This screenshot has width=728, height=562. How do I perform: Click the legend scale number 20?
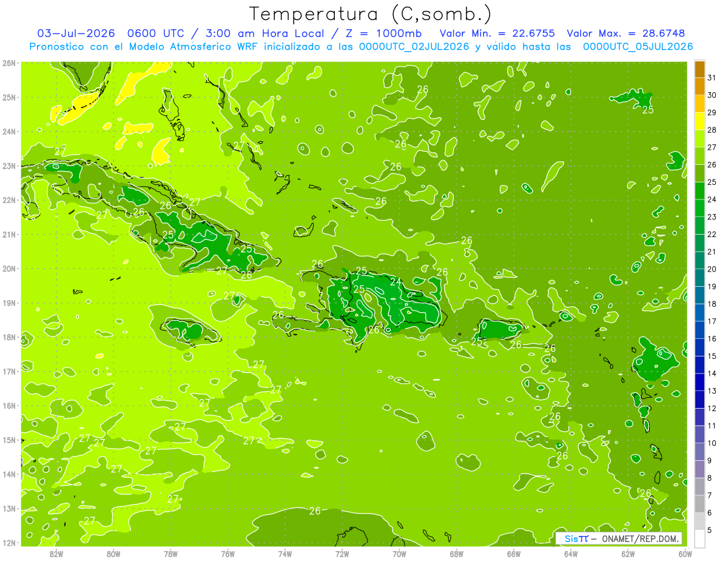pos(712,269)
